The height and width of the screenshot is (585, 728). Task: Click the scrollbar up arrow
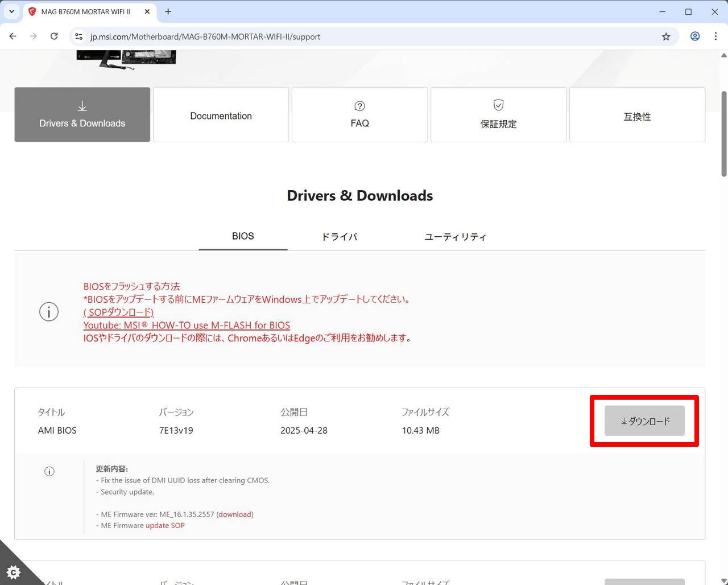pos(723,55)
